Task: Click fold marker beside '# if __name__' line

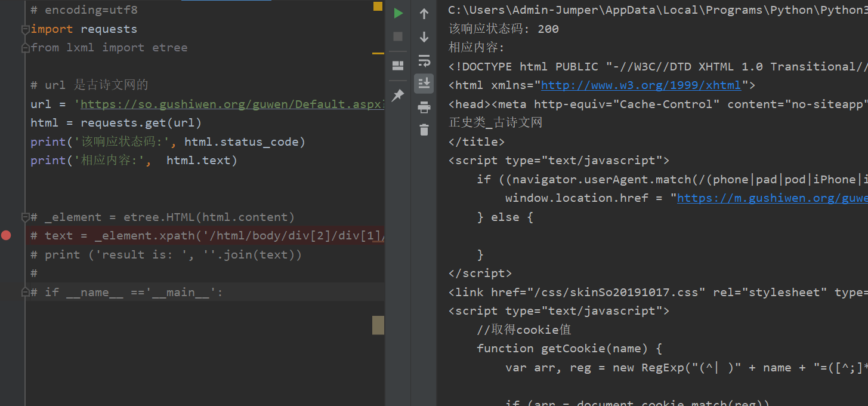Action: point(25,292)
